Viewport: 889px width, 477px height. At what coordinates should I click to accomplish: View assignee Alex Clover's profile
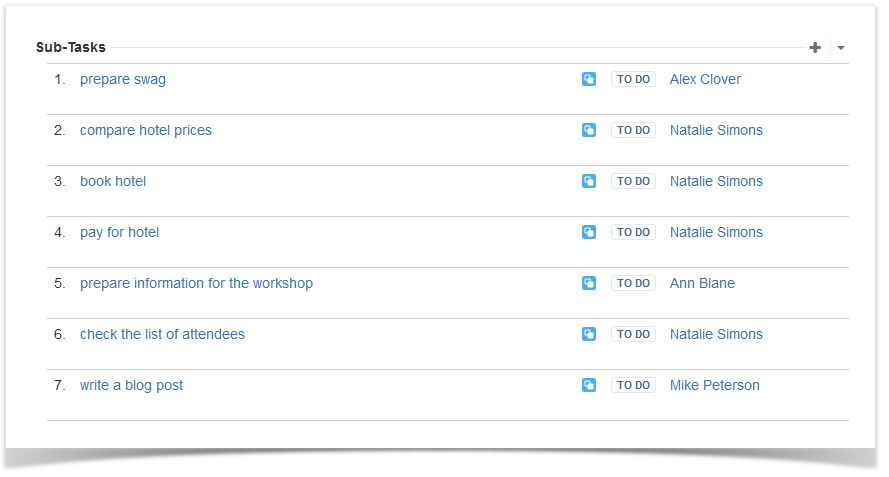click(x=705, y=79)
